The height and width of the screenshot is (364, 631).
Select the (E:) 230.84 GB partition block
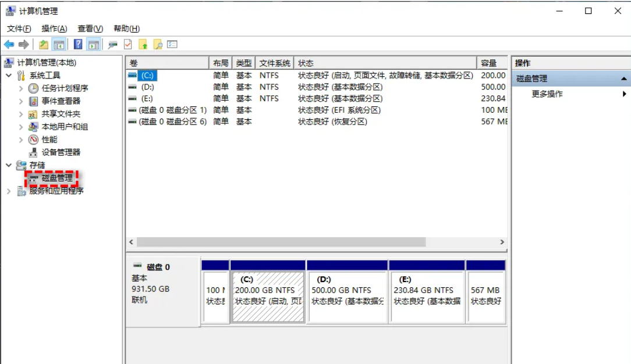[427, 292]
